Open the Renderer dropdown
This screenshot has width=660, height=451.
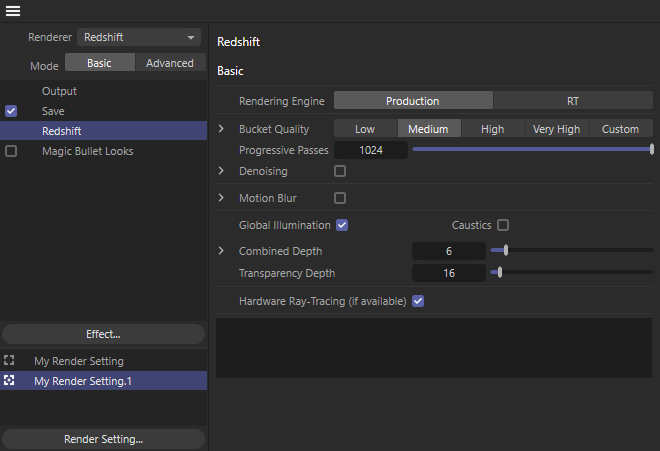(140, 37)
